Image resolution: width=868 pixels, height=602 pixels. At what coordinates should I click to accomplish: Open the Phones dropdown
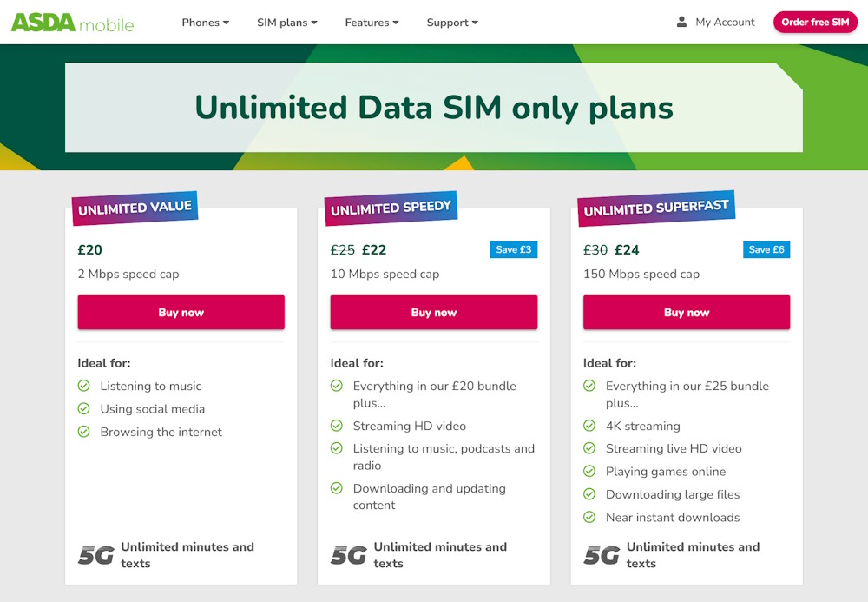pos(205,23)
